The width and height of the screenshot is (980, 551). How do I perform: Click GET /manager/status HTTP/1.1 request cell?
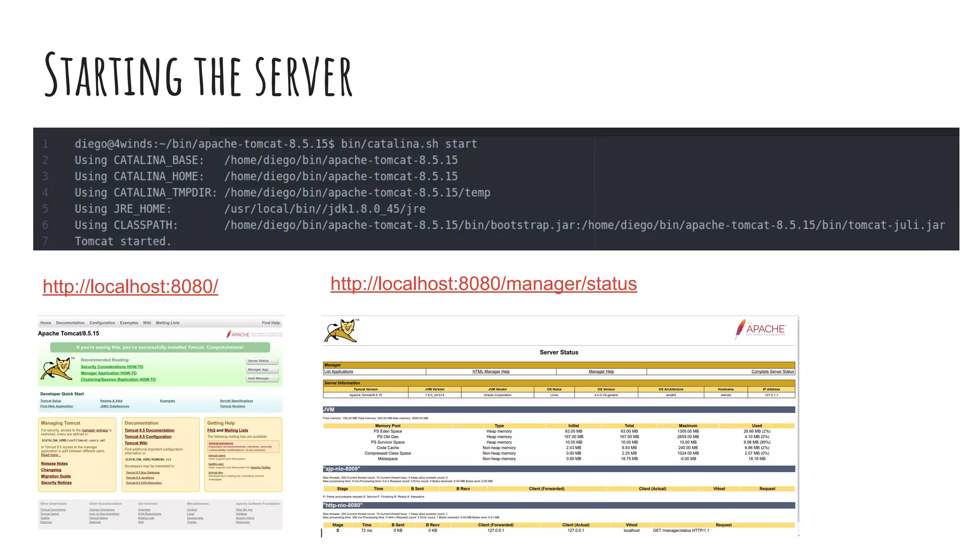(x=681, y=530)
